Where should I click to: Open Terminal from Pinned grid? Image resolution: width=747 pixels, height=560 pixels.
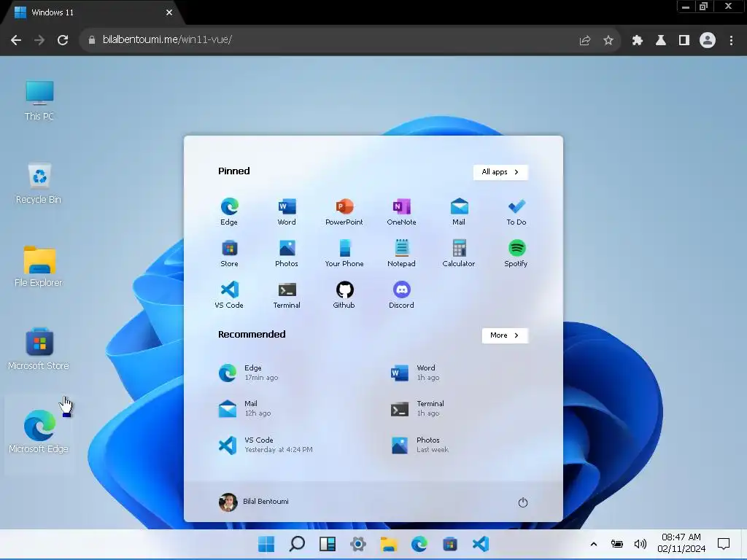pos(287,295)
